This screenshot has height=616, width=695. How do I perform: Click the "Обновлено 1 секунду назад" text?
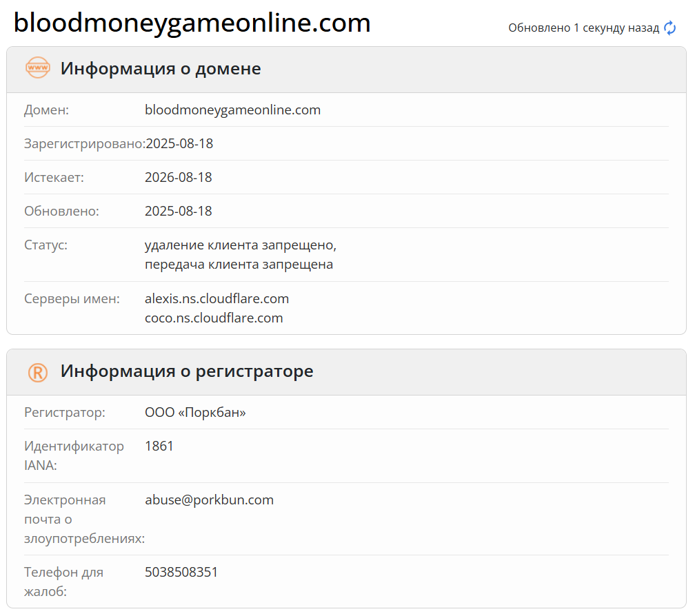584,28
